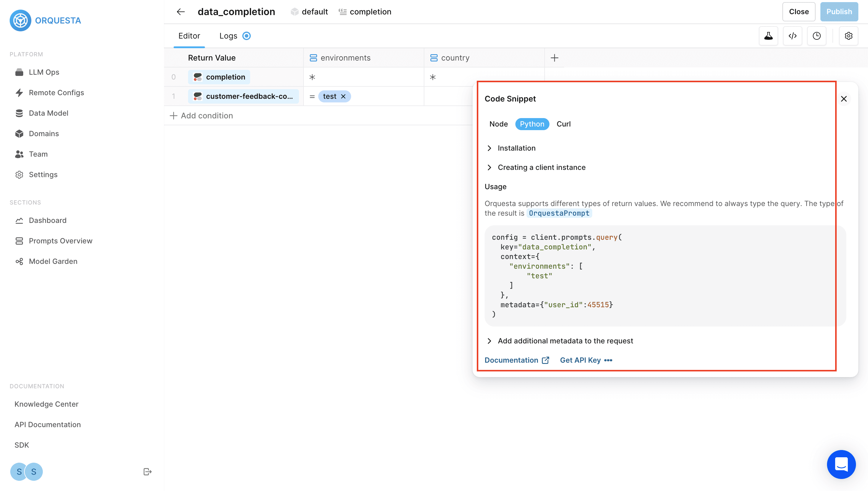
Task: Select the Python language option
Action: [x=532, y=124]
